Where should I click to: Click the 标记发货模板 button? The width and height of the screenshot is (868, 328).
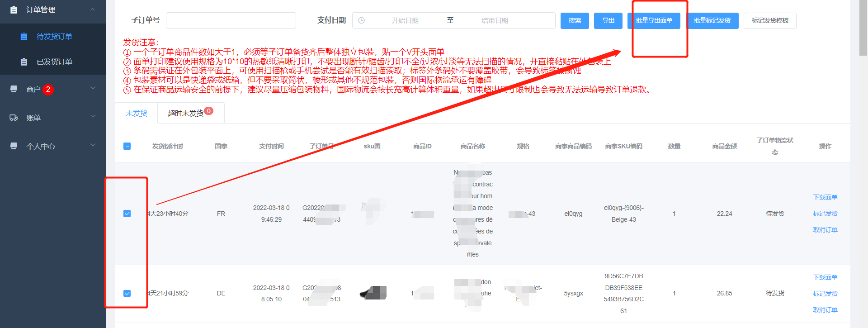point(770,20)
